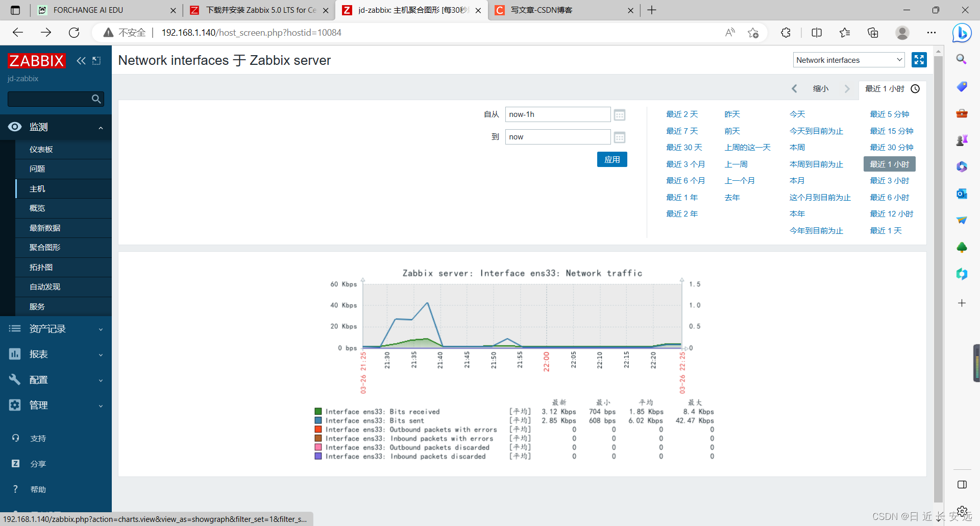
Task: Open 仪表板 in the sidebar
Action: (64, 150)
